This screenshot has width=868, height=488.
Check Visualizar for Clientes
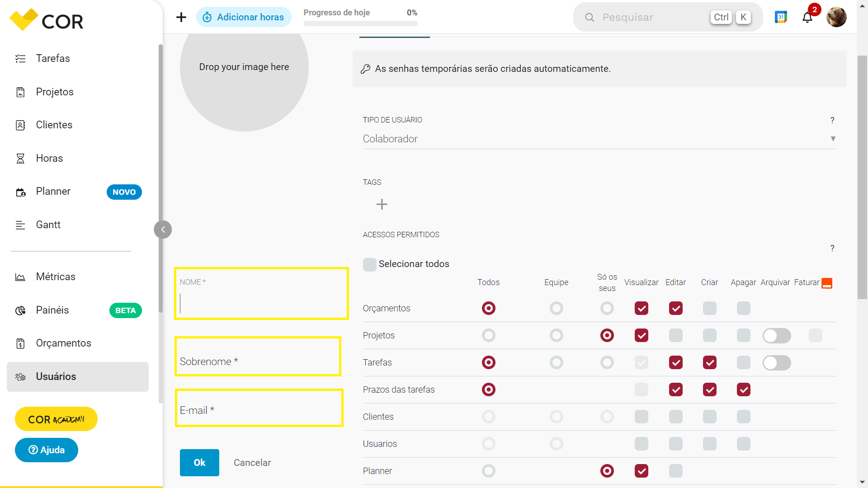pos(642,417)
